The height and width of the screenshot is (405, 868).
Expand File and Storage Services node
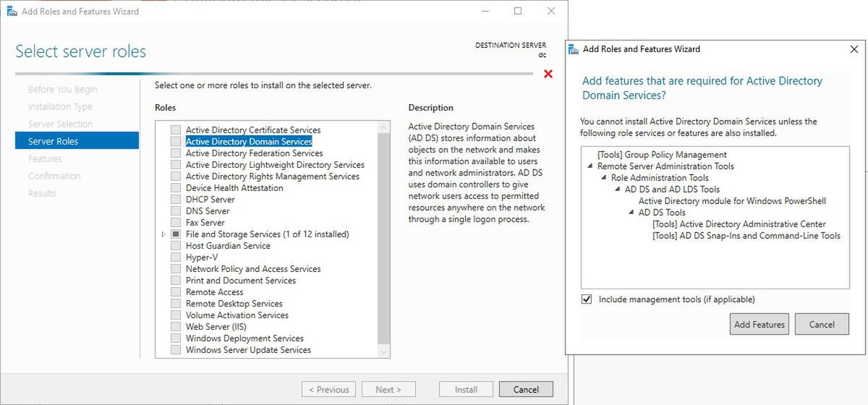click(x=163, y=234)
